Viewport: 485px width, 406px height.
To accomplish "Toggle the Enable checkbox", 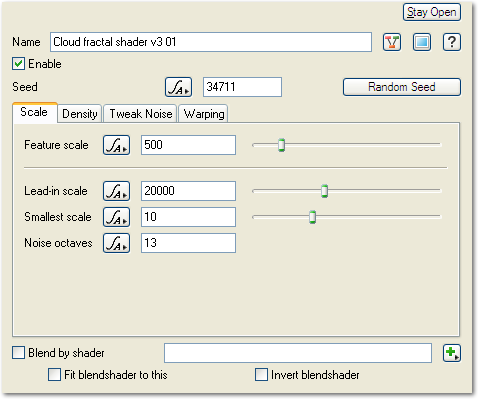I will [18, 64].
